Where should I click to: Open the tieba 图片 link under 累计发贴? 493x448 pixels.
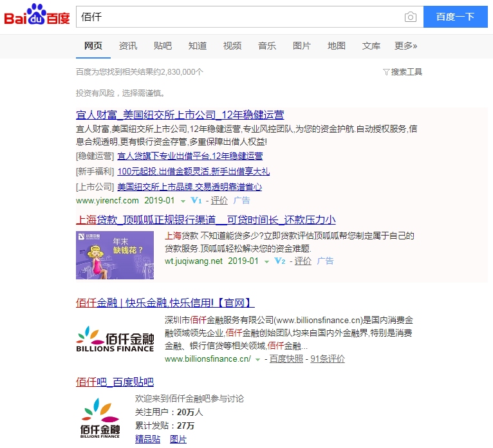(178, 439)
